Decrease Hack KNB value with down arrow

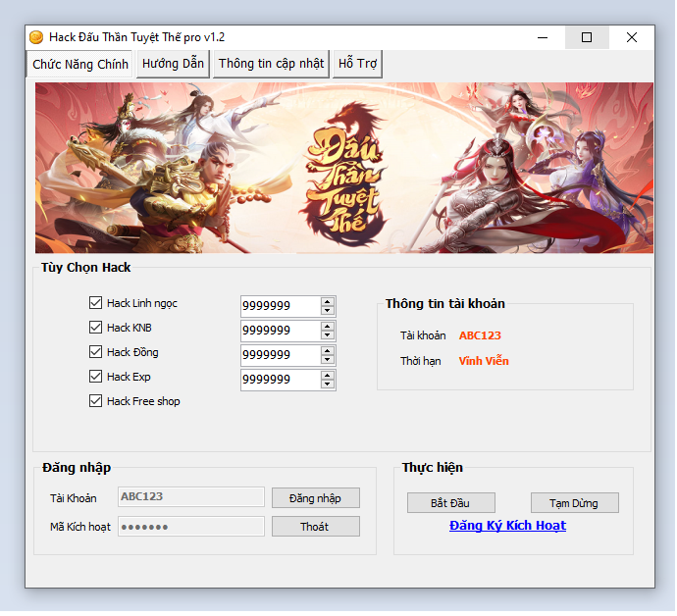pos(328,335)
